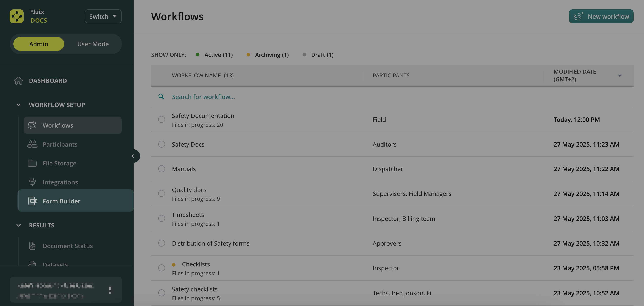The width and height of the screenshot is (644, 306).
Task: Switch to User Mode tab
Action: [93, 44]
